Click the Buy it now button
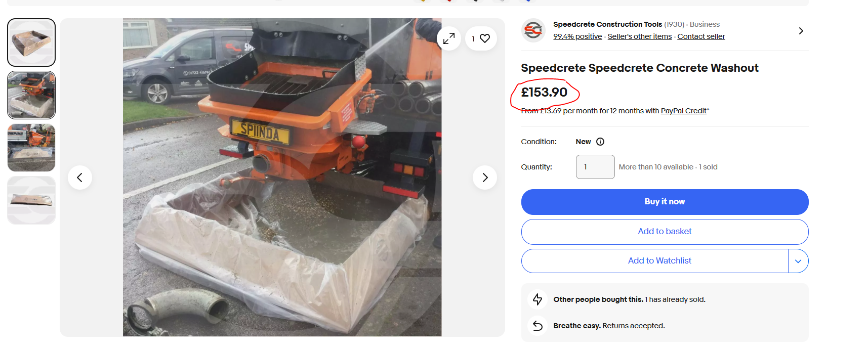 [x=665, y=202]
